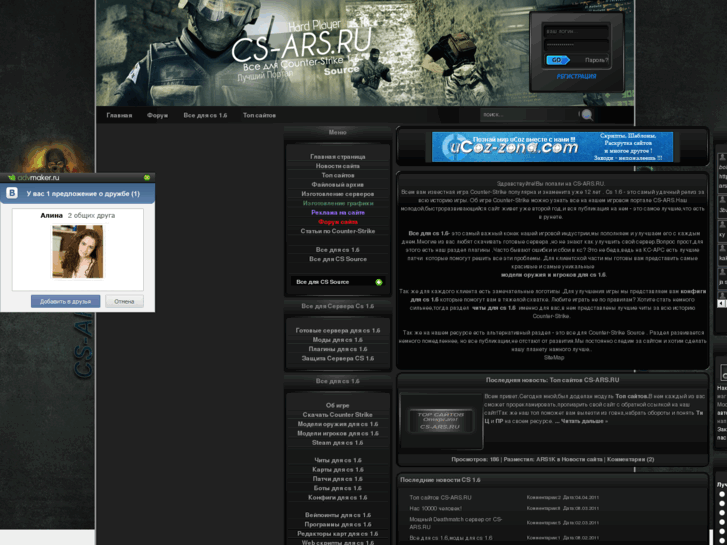Open 'Модели игроков для cs 1.6' link

click(x=338, y=433)
